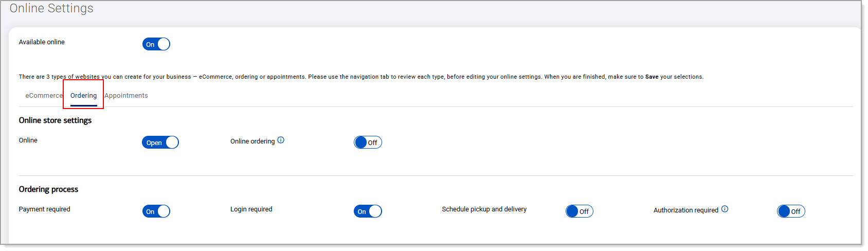Screen dimensions: 868x251
Task: Switch the Online store toggle from Open
Action: tap(160, 142)
